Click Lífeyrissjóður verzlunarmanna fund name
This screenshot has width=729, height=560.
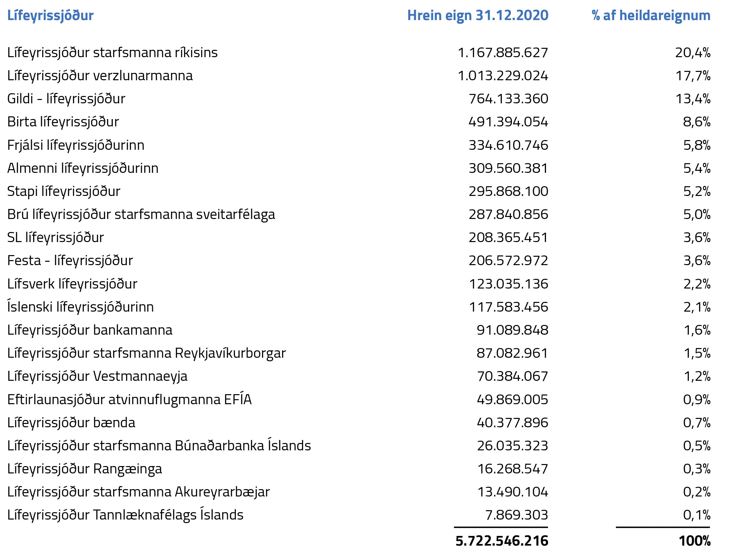[100, 76]
